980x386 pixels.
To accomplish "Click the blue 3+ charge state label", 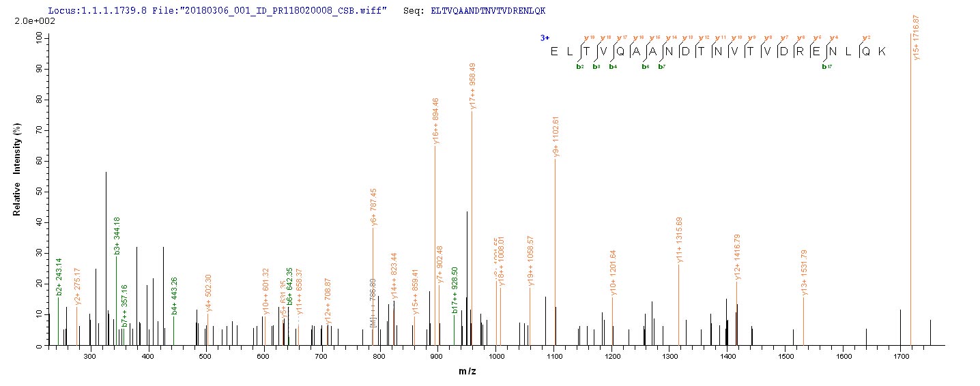I will [x=544, y=38].
